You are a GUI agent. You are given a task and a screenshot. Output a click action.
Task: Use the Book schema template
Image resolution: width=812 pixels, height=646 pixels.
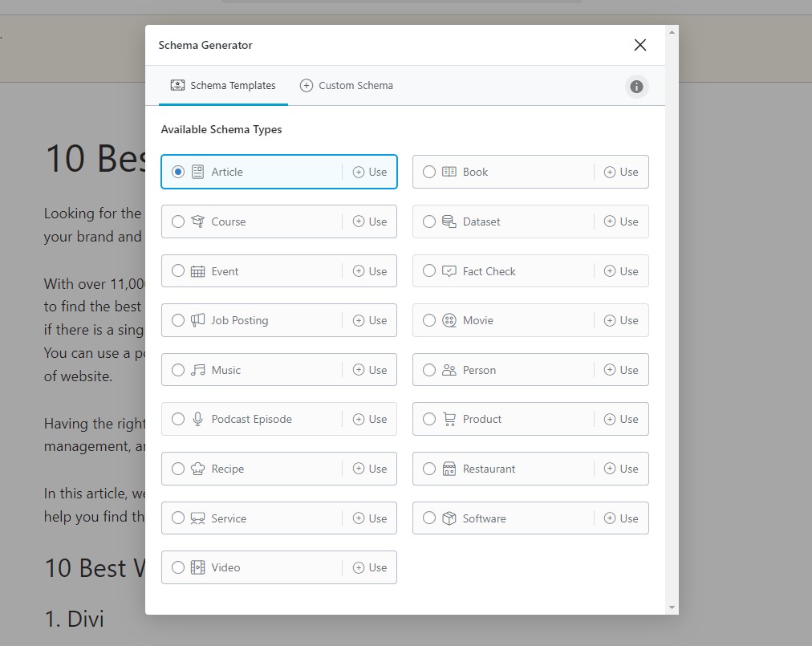pos(621,172)
